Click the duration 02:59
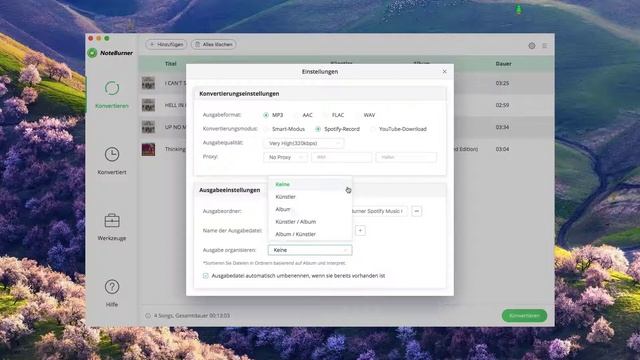Image resolution: width=640 pixels, height=360 pixels. point(502,105)
